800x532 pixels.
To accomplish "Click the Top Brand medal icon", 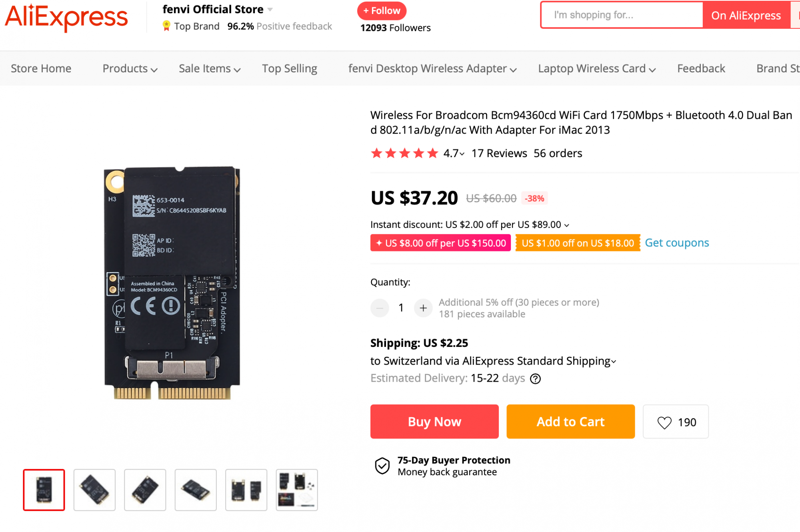I will point(166,26).
